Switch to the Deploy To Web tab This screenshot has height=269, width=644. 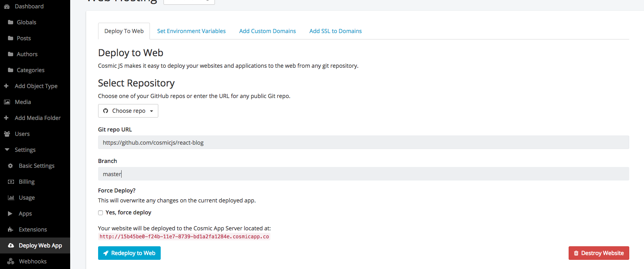(x=124, y=31)
